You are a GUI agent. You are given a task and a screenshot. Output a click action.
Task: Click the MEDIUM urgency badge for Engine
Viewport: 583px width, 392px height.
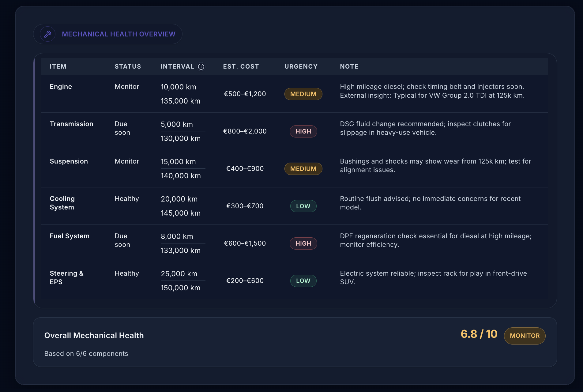click(x=303, y=94)
